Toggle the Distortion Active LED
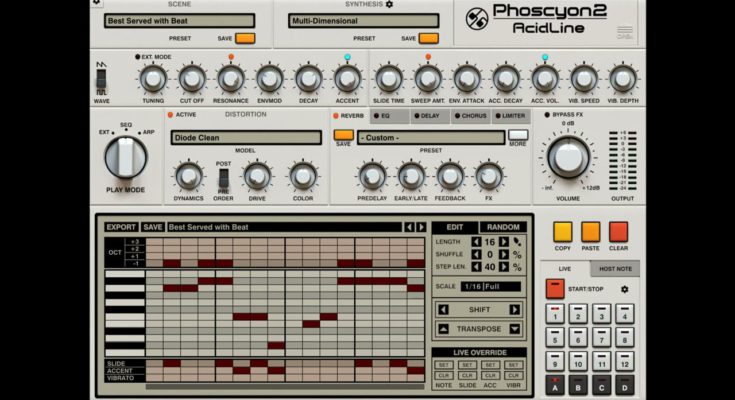The image size is (735, 400). coord(170,115)
